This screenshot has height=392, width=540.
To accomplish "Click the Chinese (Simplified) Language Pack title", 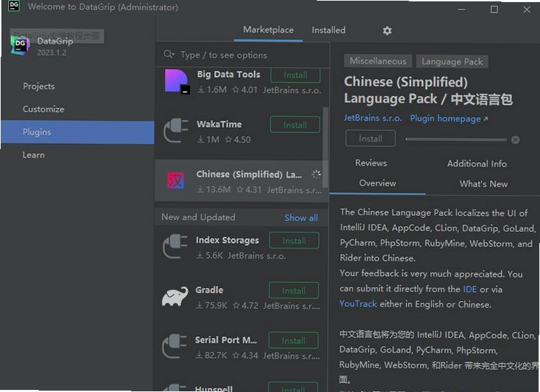I will point(428,90).
